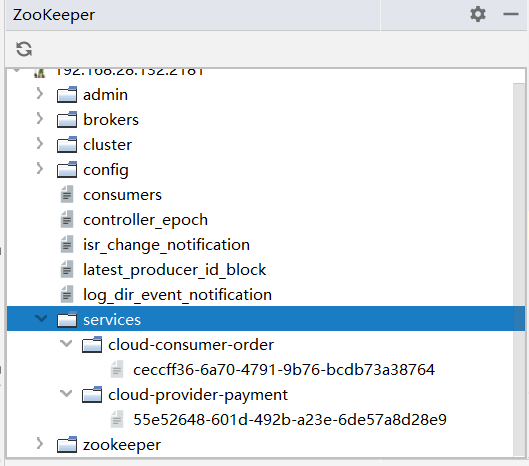Collapse the cloud-provider-payment node
Image resolution: width=529 pixels, height=466 pixels.
(66, 393)
